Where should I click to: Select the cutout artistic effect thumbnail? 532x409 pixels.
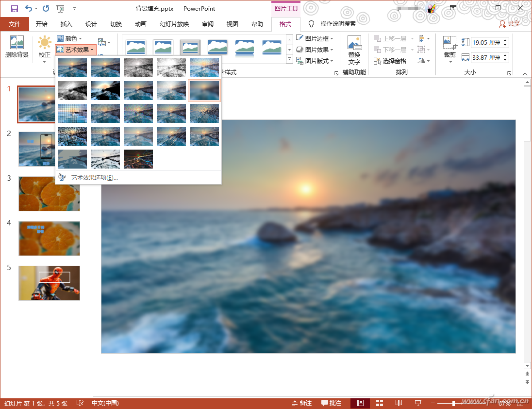click(72, 159)
